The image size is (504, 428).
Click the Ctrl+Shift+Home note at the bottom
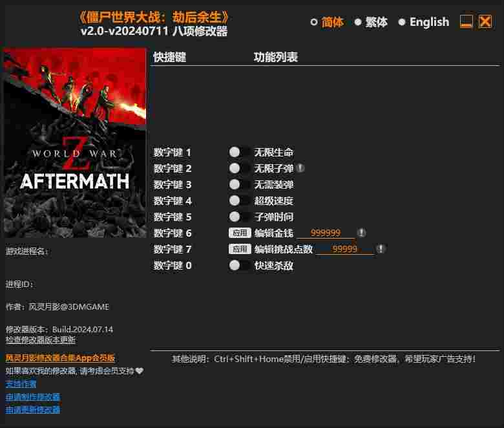click(x=323, y=359)
